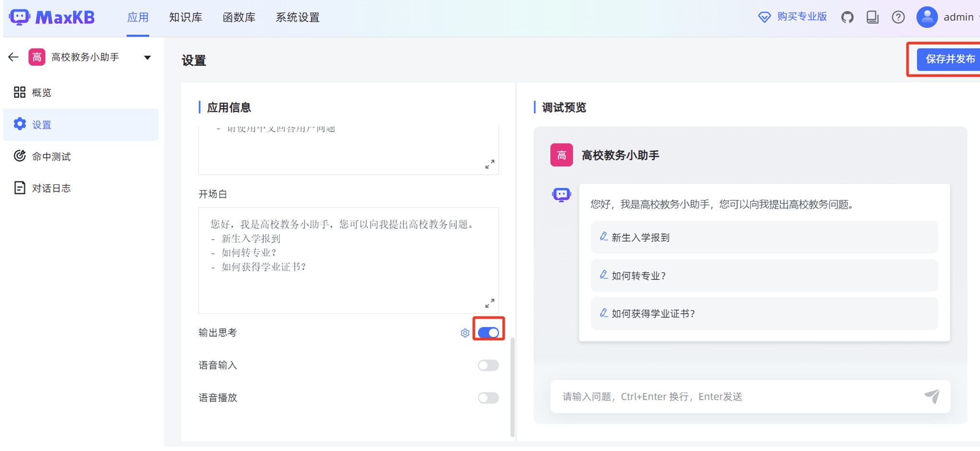This screenshot has width=980, height=451.
Task: Click the 命中测试 target icon
Action: (20, 156)
